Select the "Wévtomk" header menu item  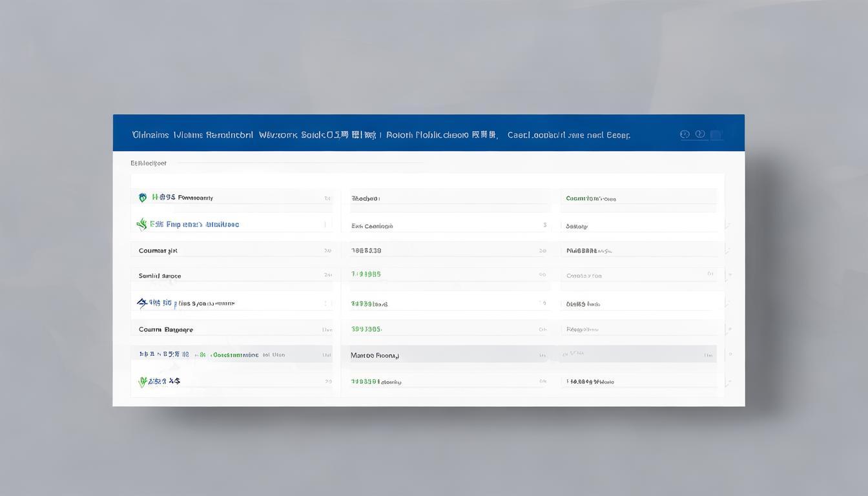point(278,135)
